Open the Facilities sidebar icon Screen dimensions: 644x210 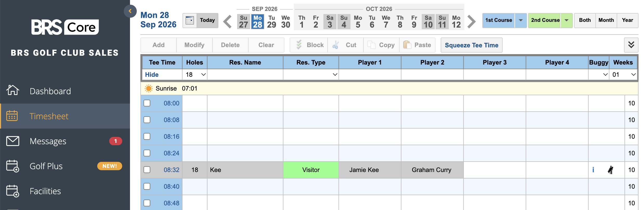[13, 191]
